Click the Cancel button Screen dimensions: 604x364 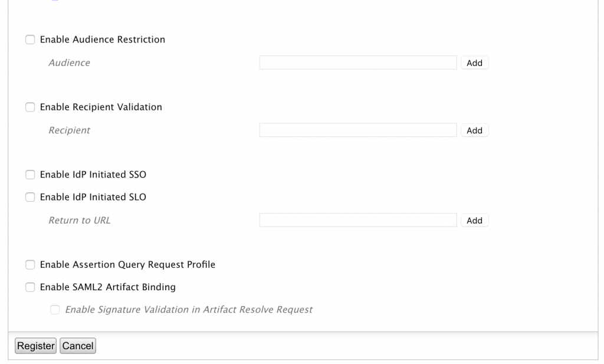78,346
